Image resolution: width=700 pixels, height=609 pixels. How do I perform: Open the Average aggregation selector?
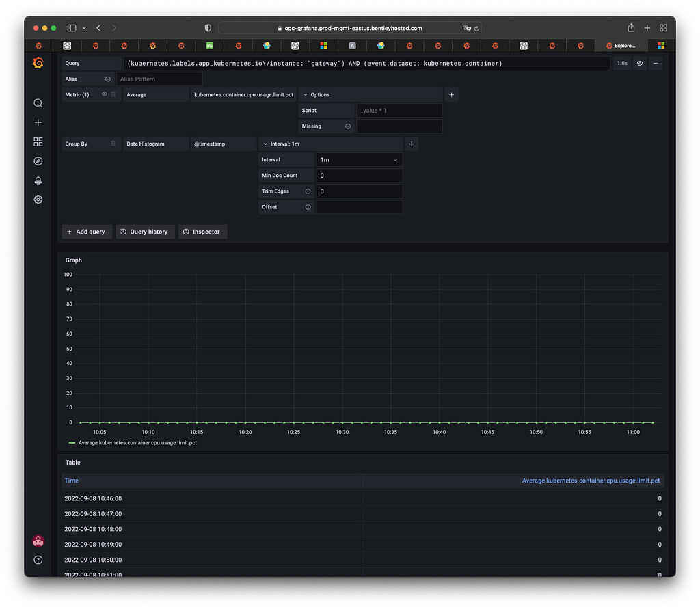pyautogui.click(x=157, y=94)
